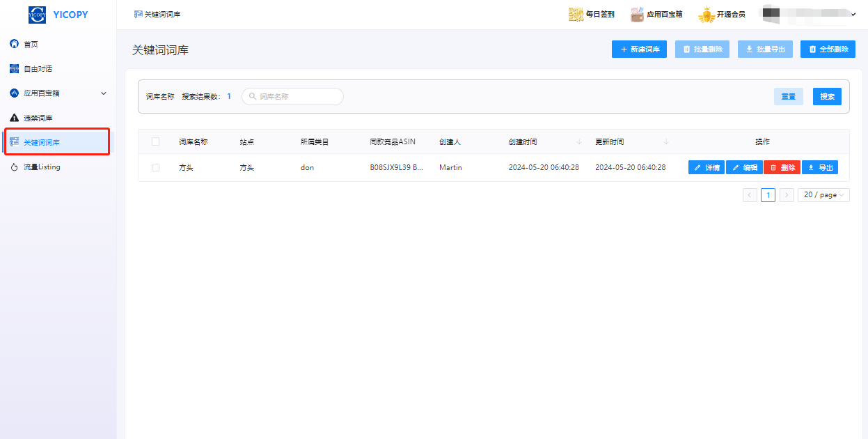Focus the 词库名称 search input

pos(292,96)
